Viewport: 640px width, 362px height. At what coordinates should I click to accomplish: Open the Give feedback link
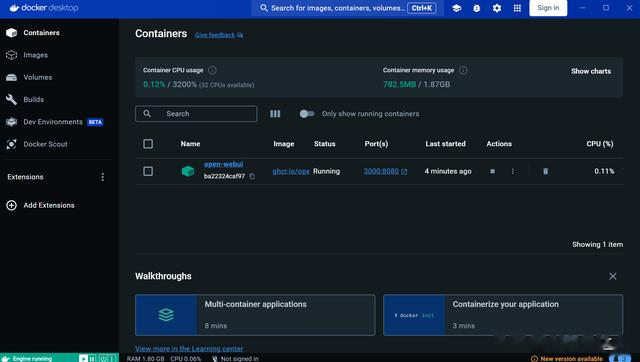point(219,35)
